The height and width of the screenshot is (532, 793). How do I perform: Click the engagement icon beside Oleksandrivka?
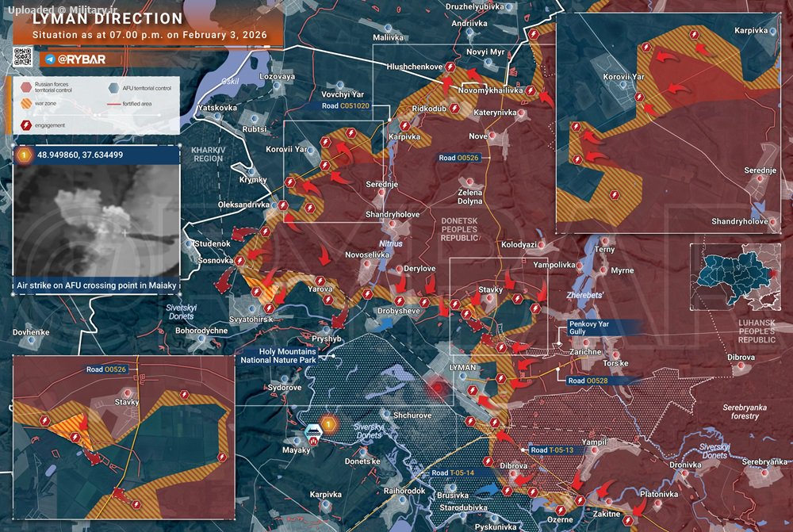point(283,205)
